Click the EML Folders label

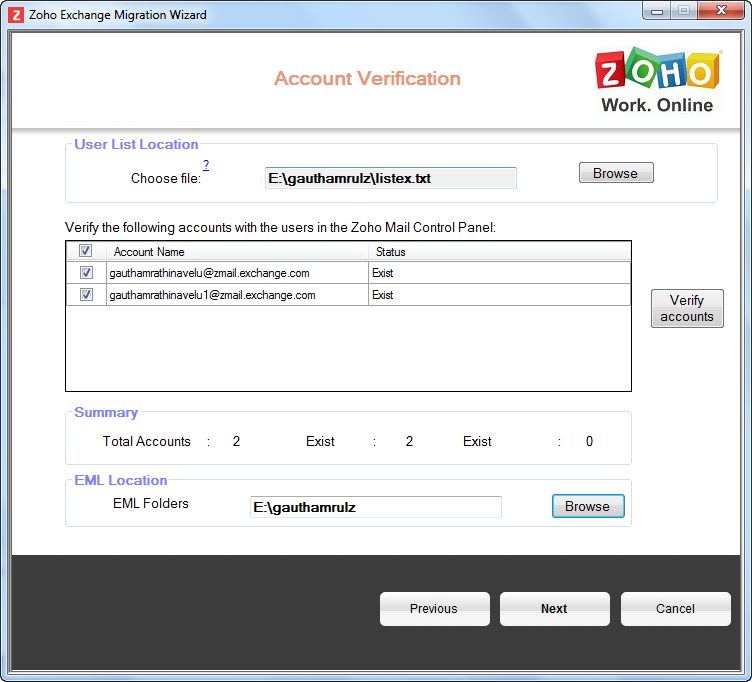(151, 503)
